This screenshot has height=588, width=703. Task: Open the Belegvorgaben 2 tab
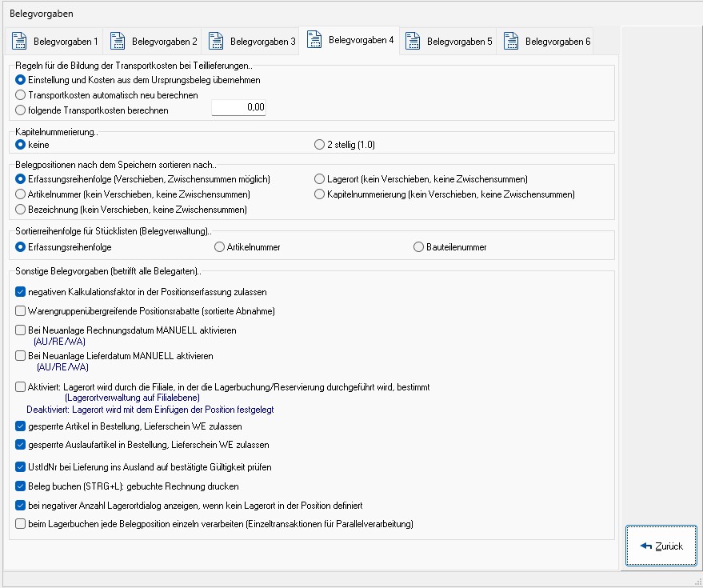pyautogui.click(x=153, y=42)
